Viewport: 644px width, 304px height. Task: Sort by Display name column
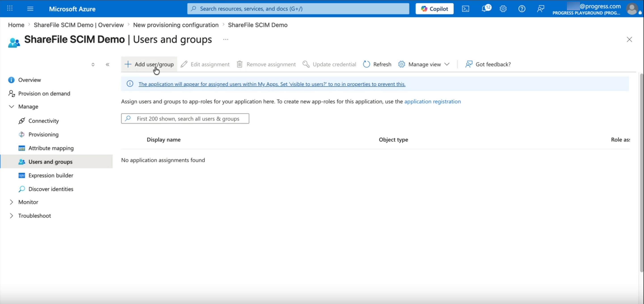[x=164, y=140]
